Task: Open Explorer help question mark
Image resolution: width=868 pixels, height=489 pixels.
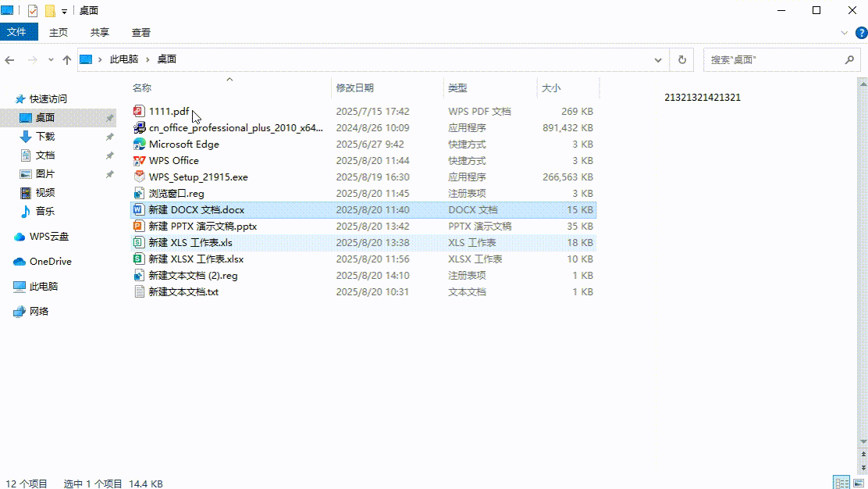Action: (861, 33)
